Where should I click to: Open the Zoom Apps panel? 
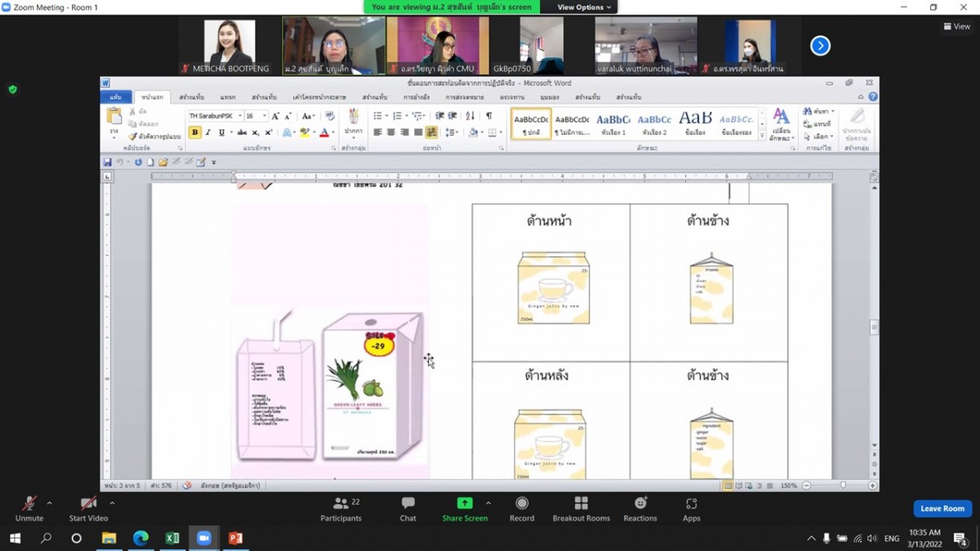coord(691,509)
